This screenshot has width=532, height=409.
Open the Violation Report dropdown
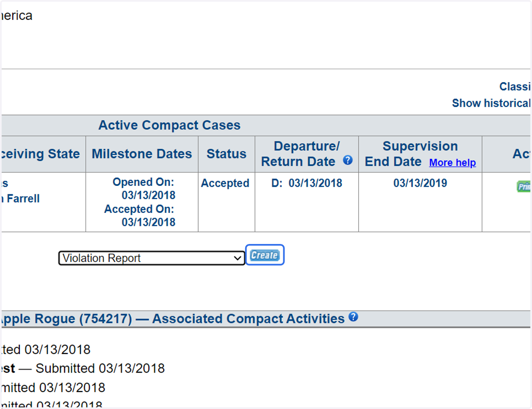(152, 258)
